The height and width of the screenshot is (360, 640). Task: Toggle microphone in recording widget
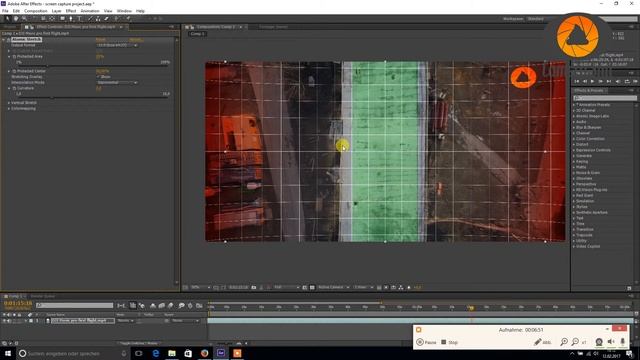coord(622,342)
